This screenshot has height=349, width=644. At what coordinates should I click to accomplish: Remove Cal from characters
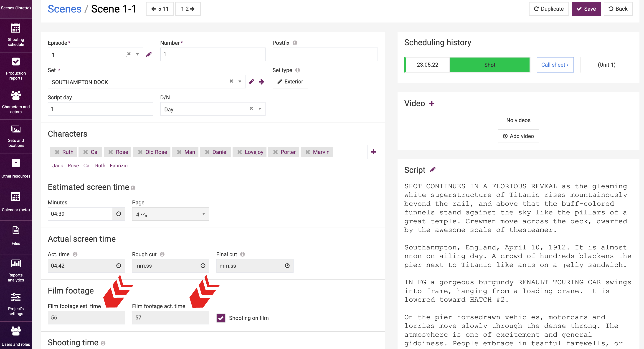click(x=86, y=152)
